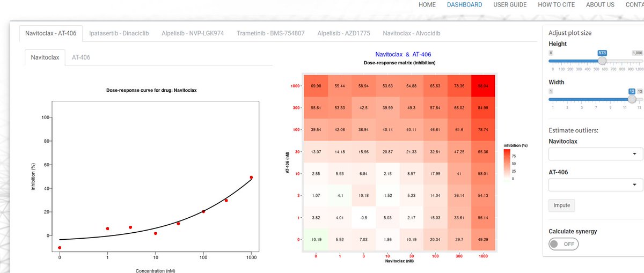
Task: Open the HOME page link
Action: point(427,5)
